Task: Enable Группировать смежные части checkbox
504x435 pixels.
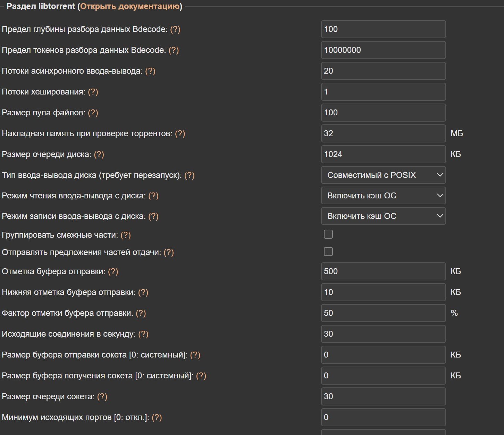Action: [328, 234]
